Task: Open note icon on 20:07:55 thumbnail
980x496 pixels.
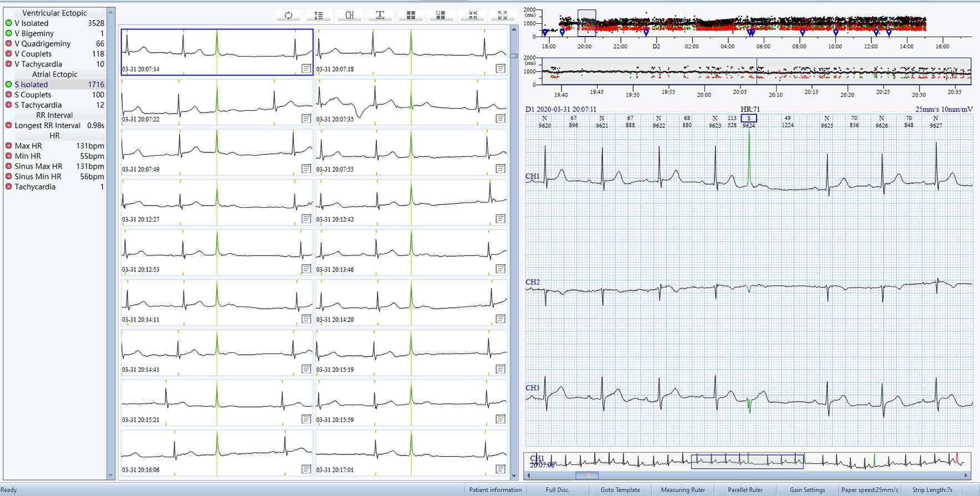Action: (x=501, y=168)
